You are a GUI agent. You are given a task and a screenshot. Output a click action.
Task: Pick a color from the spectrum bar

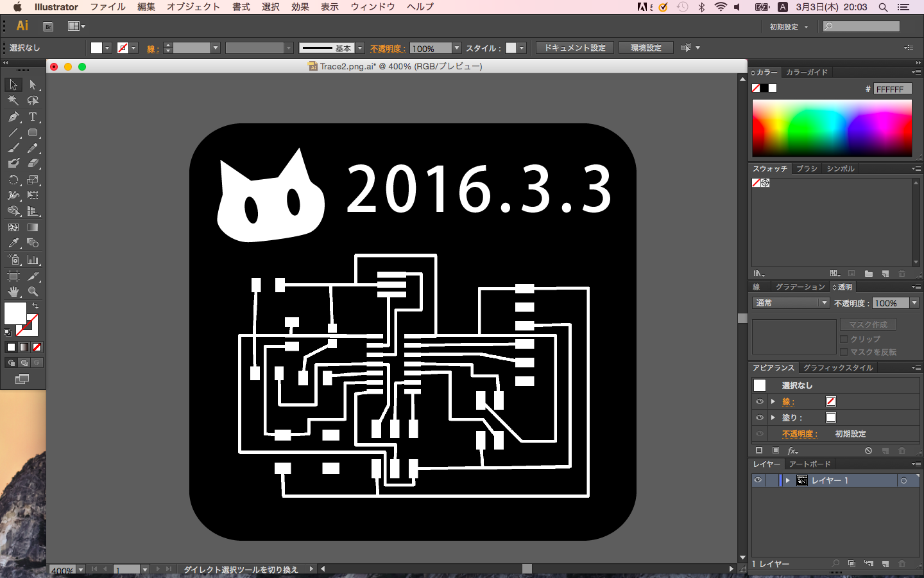click(x=832, y=128)
